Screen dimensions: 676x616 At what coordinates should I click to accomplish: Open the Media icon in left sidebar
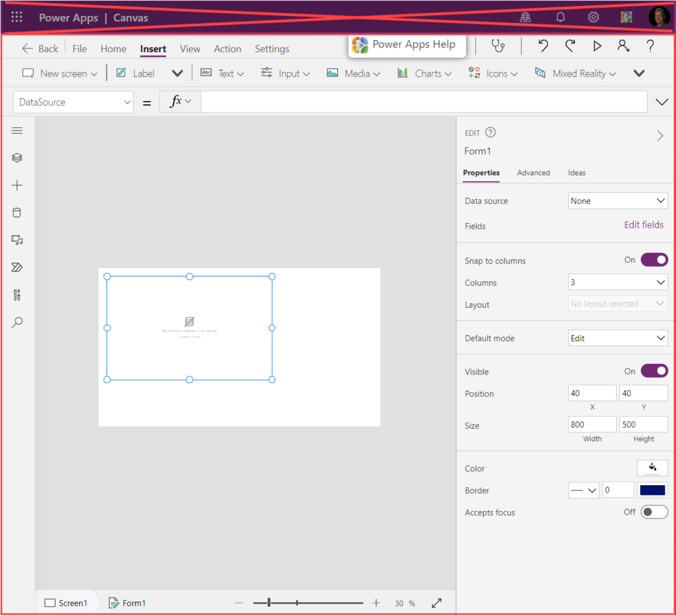(17, 240)
